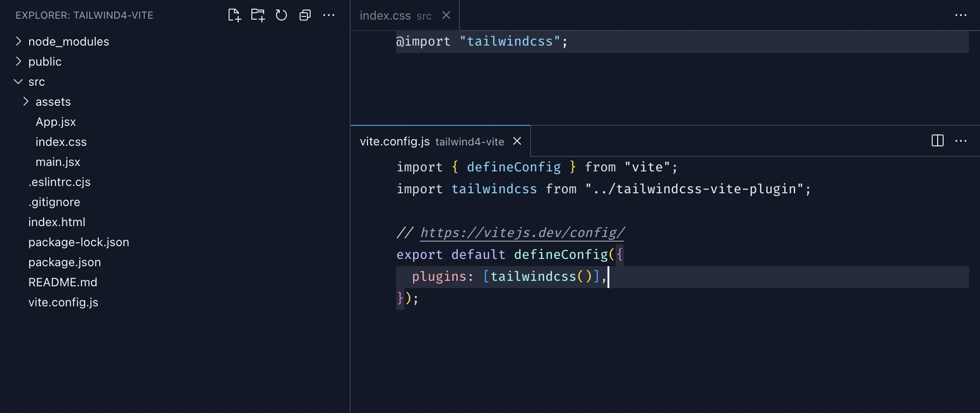Open package-lock.json file
The height and width of the screenshot is (413, 980).
click(x=79, y=242)
